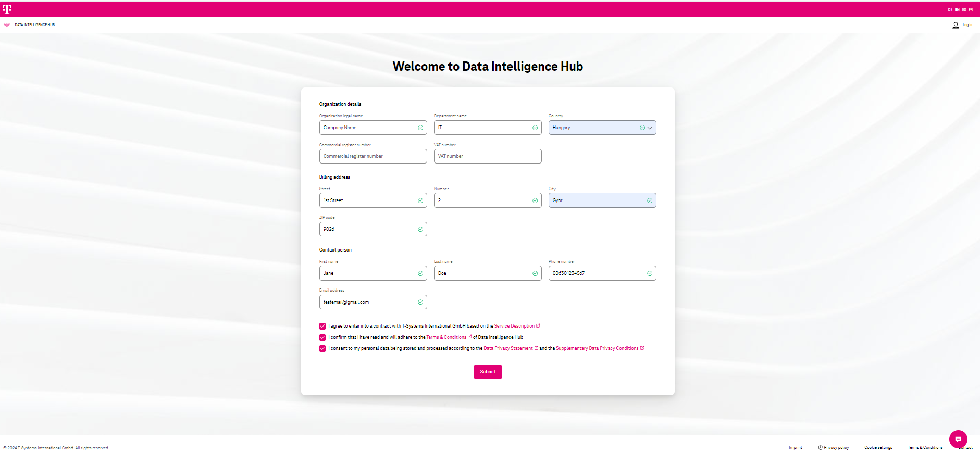Open the Terms & Conditions link in the form

(x=446, y=337)
